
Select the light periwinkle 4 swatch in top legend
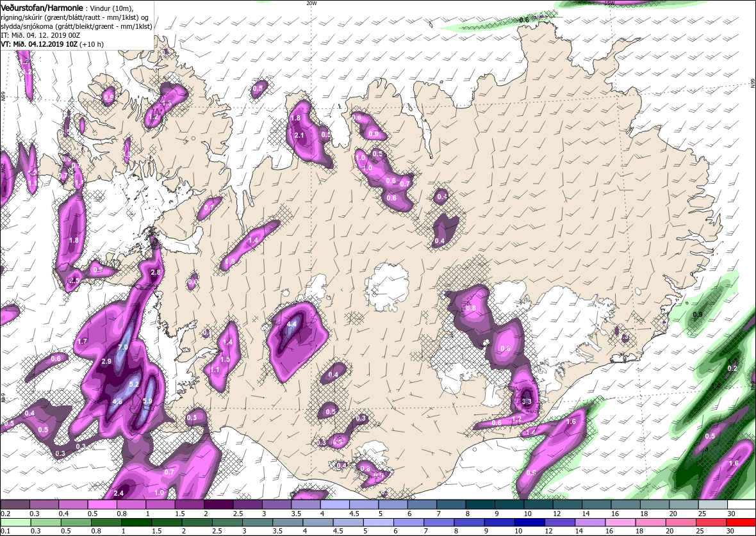(x=334, y=504)
